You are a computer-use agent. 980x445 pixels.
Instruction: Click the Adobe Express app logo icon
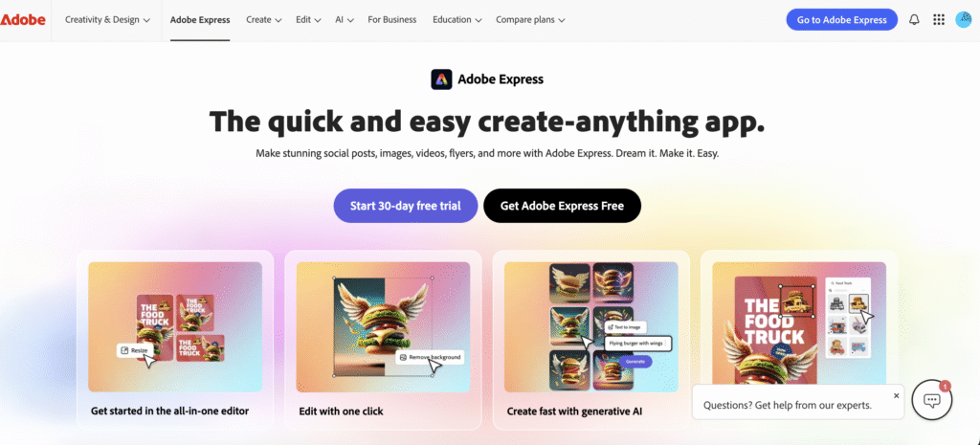point(441,79)
